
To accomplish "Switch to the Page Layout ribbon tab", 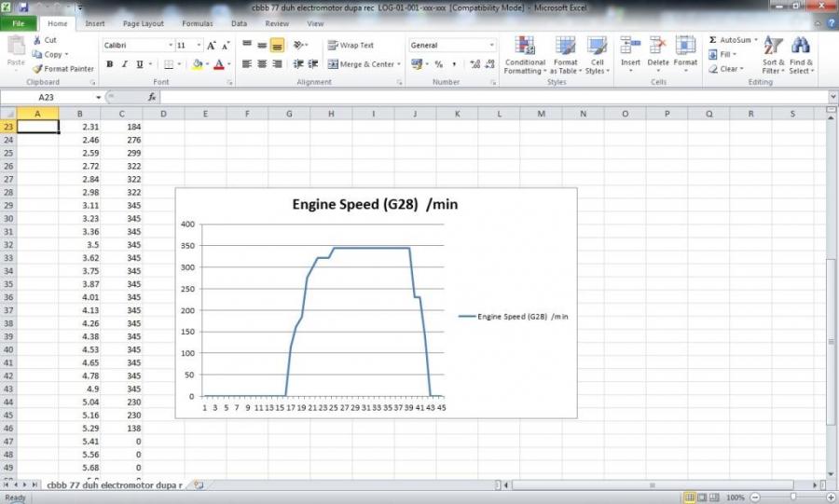I will tap(144, 23).
